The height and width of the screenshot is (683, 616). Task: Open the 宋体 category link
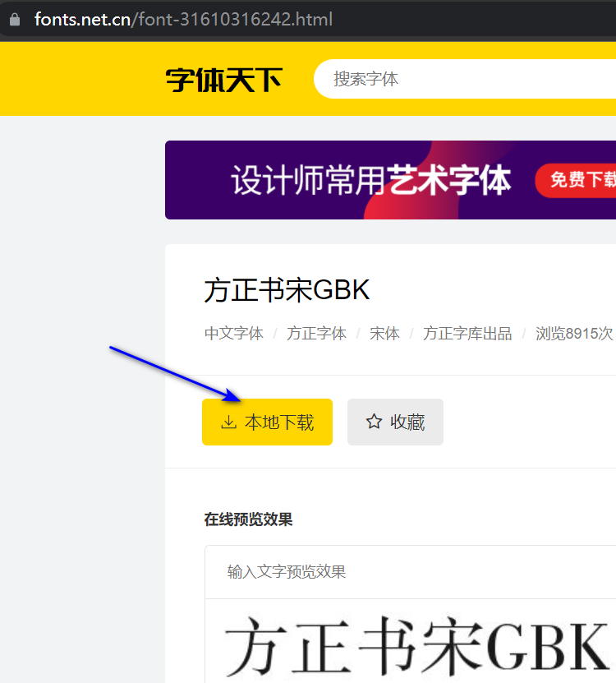[384, 334]
